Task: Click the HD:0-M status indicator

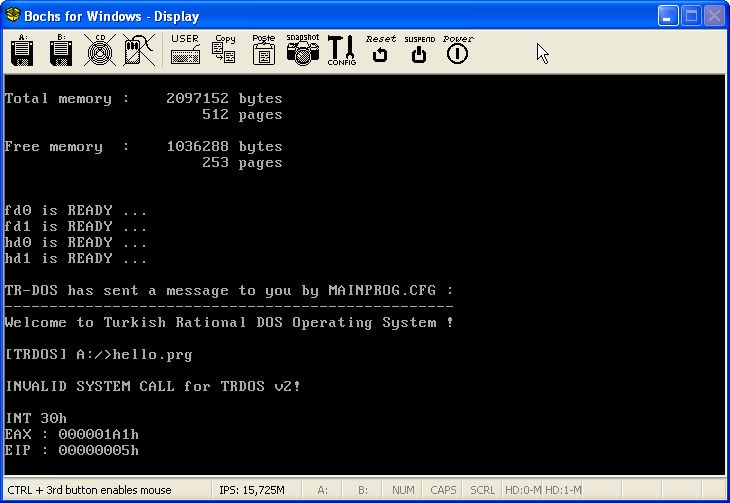Action: point(523,490)
